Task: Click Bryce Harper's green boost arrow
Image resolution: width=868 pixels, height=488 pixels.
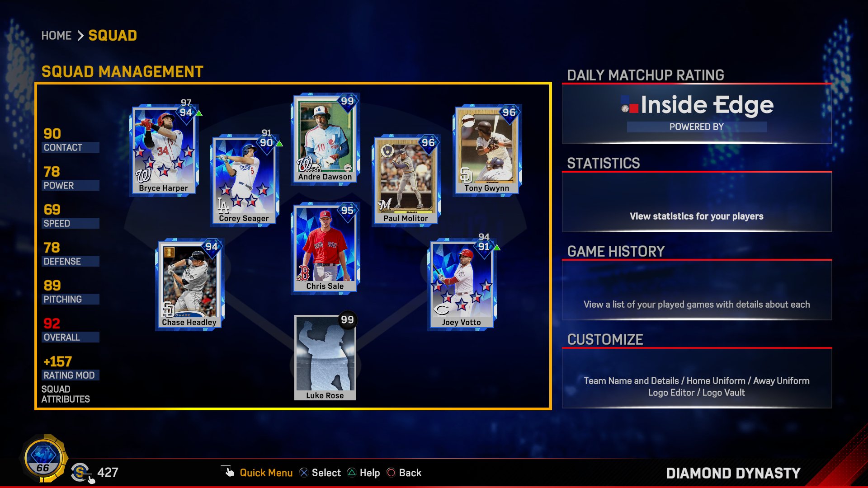Action: [x=199, y=113]
